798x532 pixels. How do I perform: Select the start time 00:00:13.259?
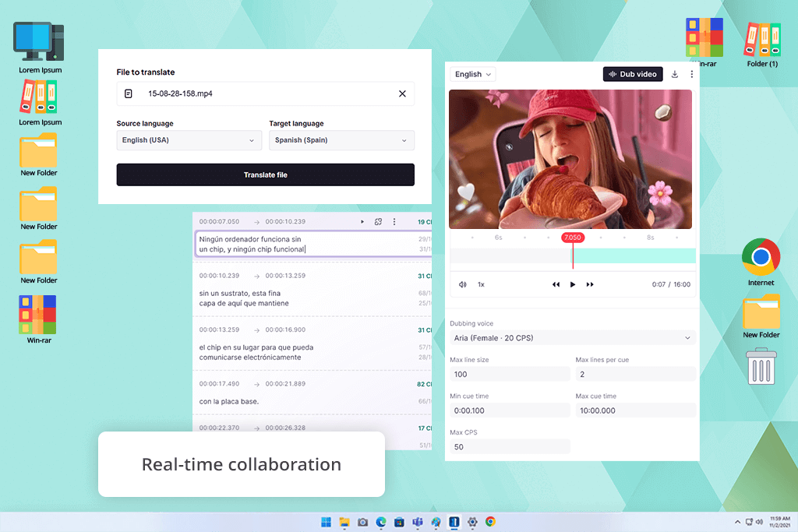click(219, 329)
